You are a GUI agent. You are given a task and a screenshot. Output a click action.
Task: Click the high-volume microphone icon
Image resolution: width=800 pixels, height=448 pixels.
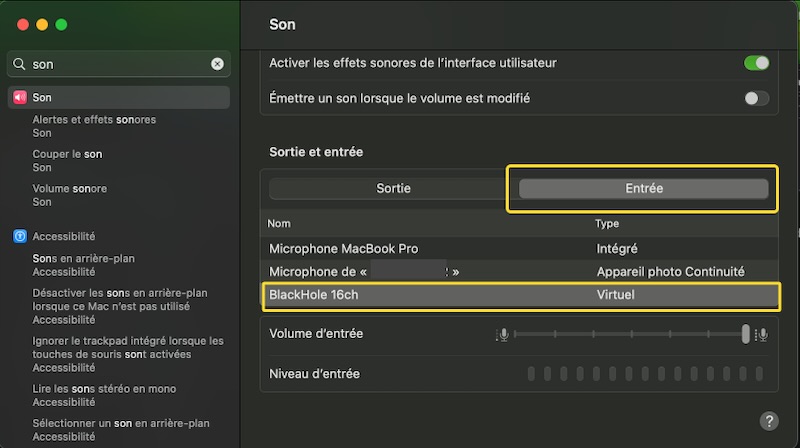click(762, 334)
